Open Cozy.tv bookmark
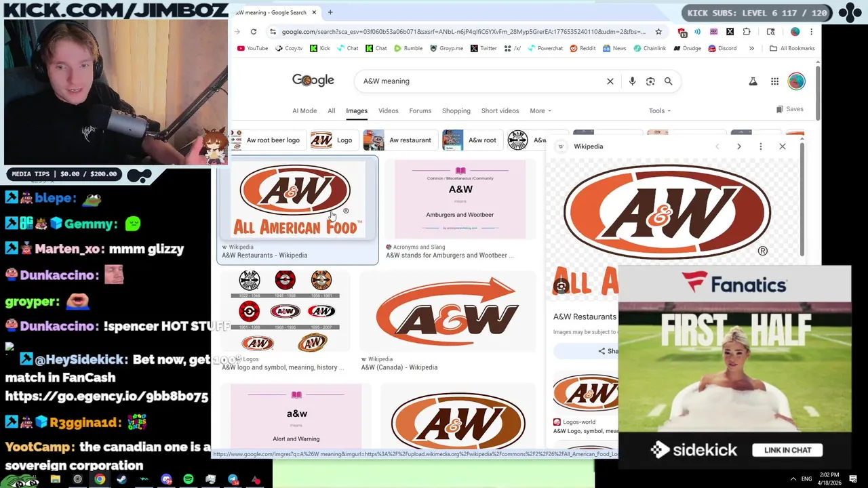Image resolution: width=868 pixels, height=488 pixels. [289, 48]
